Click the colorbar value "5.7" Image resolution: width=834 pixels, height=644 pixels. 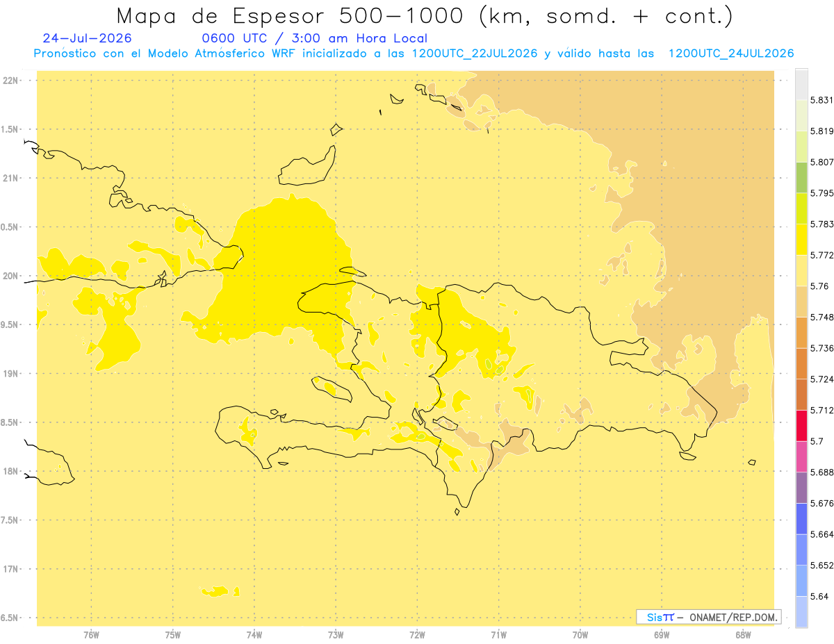[817, 441]
